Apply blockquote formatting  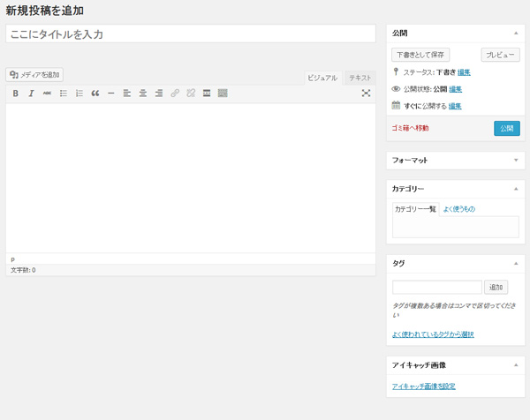coord(95,94)
